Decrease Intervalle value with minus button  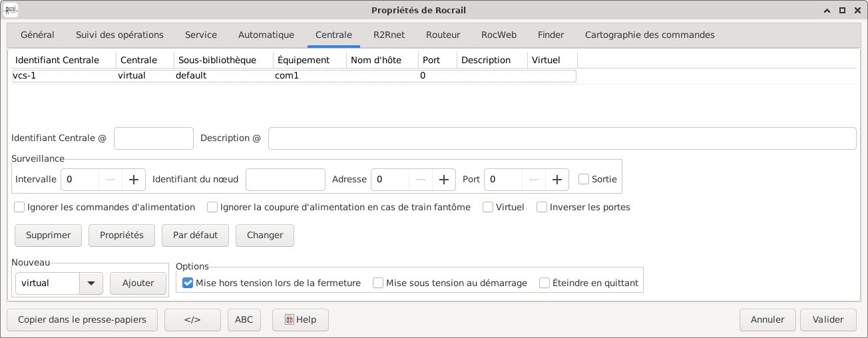click(x=110, y=179)
